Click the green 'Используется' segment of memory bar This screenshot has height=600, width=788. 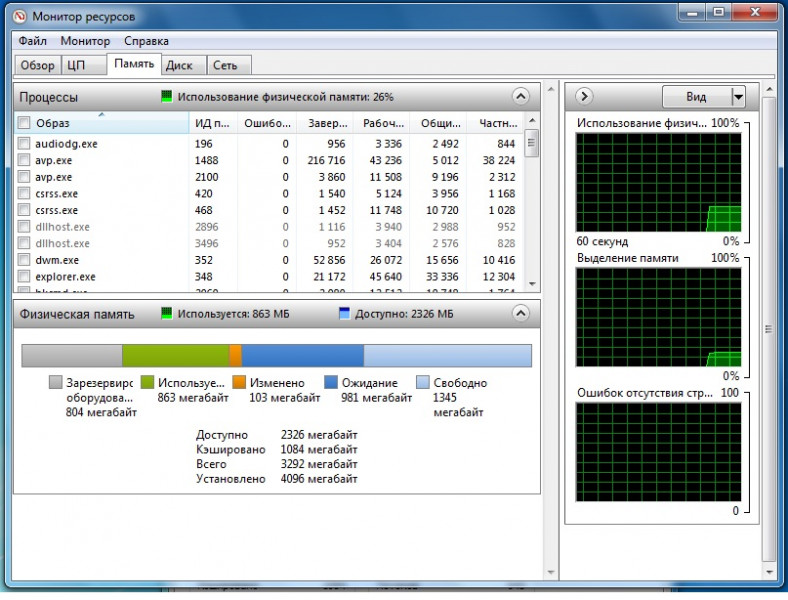coord(175,356)
